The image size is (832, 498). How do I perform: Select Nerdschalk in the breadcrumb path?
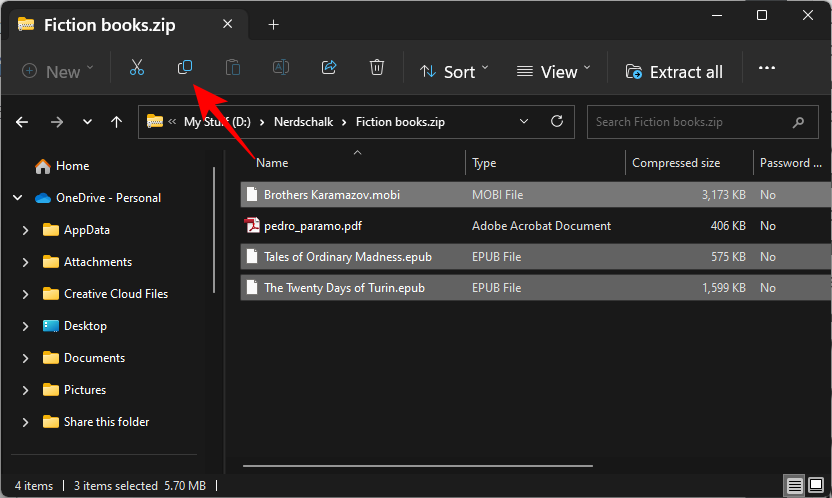(298, 122)
